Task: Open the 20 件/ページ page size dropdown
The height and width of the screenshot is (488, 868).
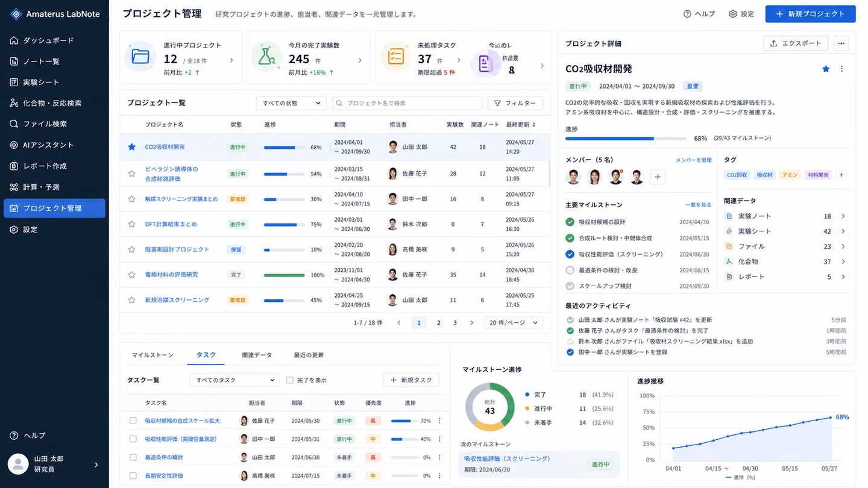Action: click(x=513, y=323)
